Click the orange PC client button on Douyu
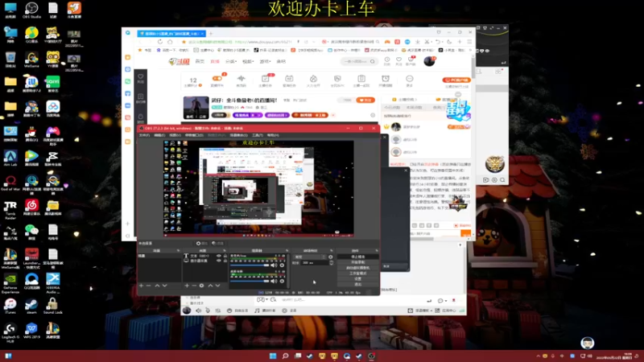Image resolution: width=644 pixels, height=362 pixels. tap(456, 80)
